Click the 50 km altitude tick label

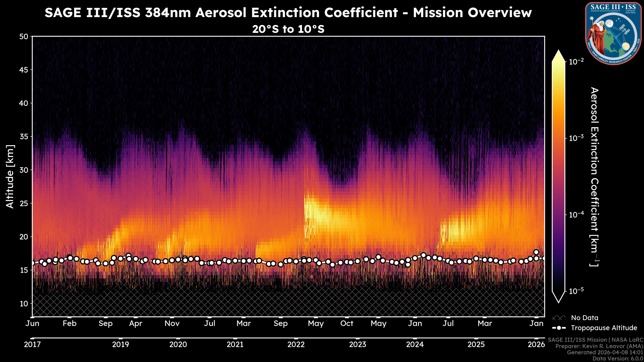[24, 37]
